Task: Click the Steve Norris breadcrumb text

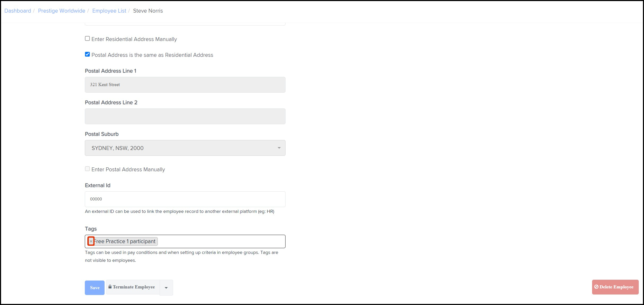Action: (x=148, y=11)
